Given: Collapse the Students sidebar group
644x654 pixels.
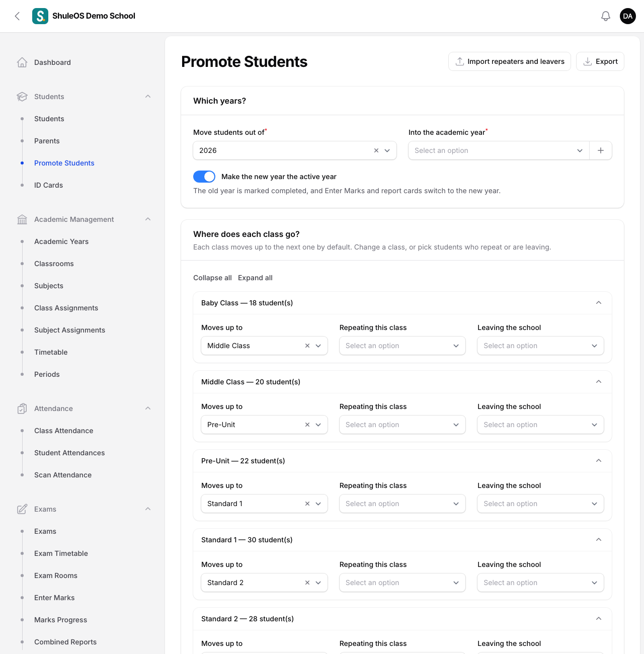Looking at the screenshot, I should [148, 97].
